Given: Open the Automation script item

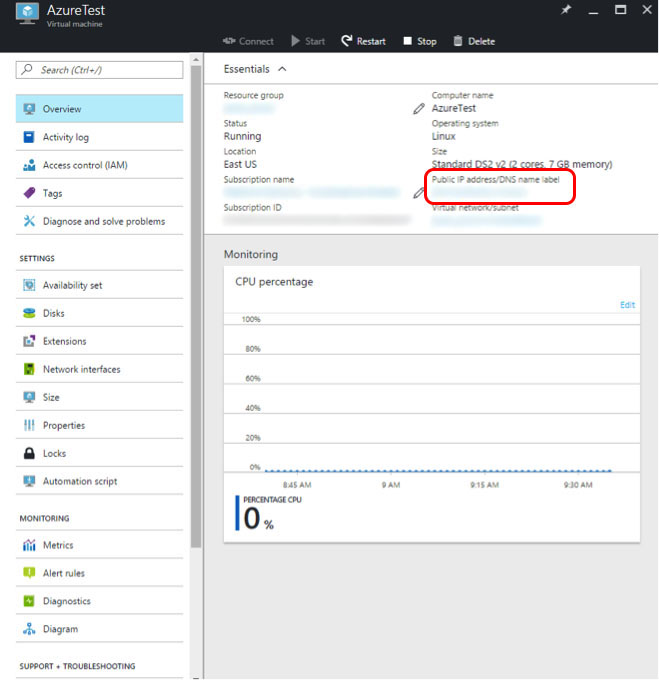Looking at the screenshot, I should pyautogui.click(x=99, y=481).
